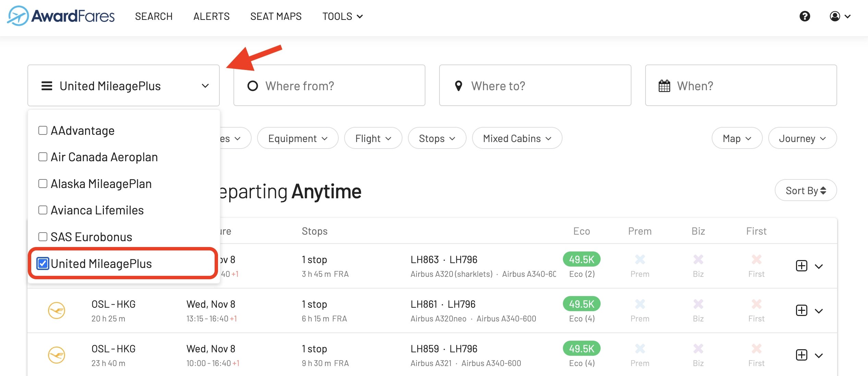
Task: Click Prem unavailable X on LH863 row
Action: point(640,259)
